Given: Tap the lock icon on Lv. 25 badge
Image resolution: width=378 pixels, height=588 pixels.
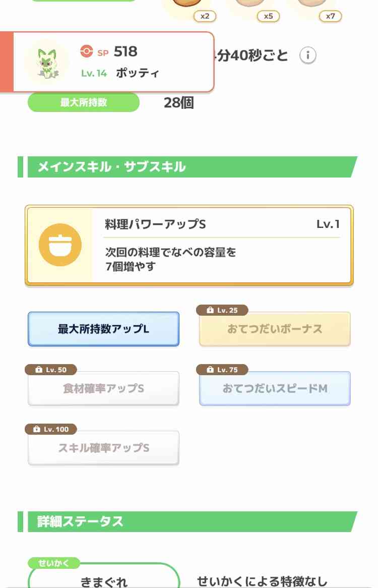Looking at the screenshot, I should coord(210,310).
